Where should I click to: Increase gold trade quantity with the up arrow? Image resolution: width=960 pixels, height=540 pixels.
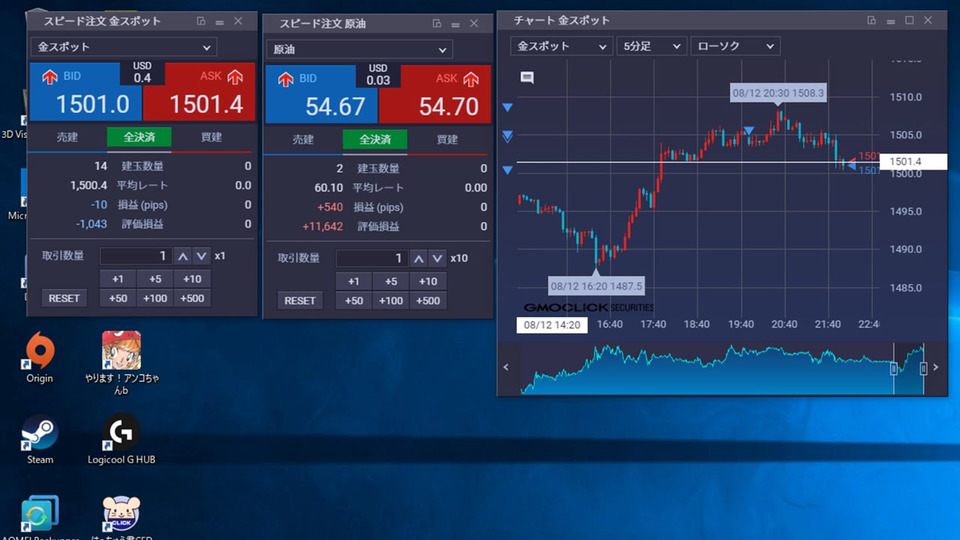pos(182,256)
